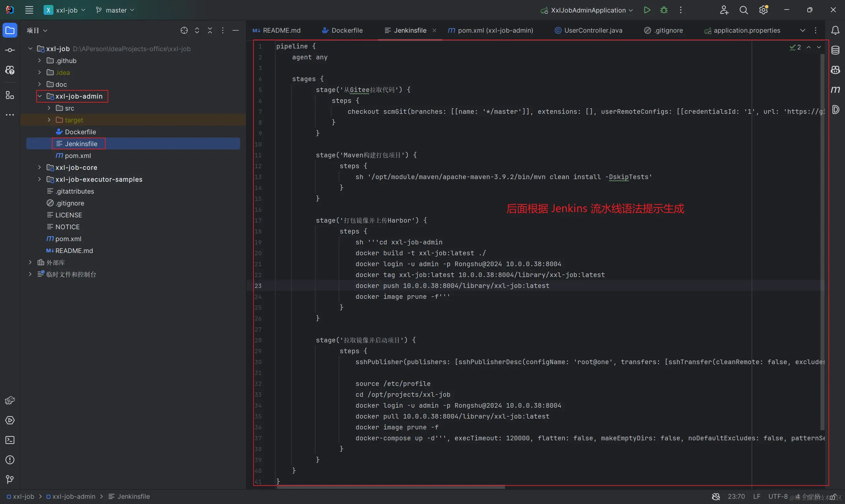Collapse all project tree nodes
The width and height of the screenshot is (845, 504).
click(210, 31)
